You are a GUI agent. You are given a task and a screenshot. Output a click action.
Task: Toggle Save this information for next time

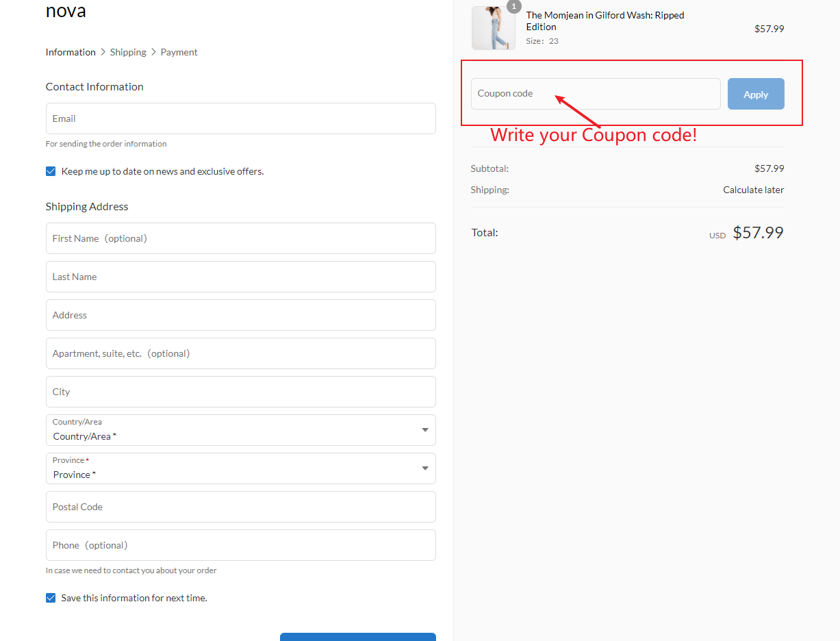(51, 598)
